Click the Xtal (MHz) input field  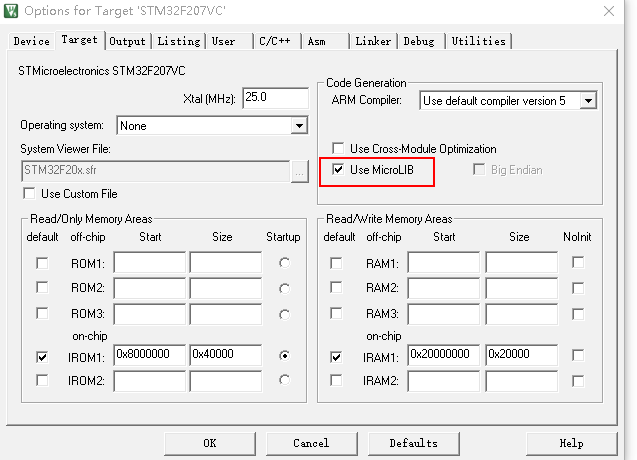tap(275, 98)
